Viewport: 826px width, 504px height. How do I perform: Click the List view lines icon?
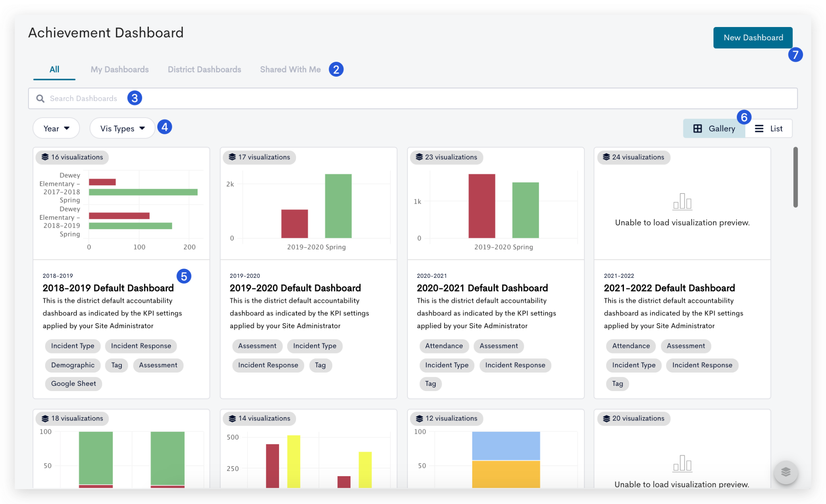pyautogui.click(x=759, y=129)
